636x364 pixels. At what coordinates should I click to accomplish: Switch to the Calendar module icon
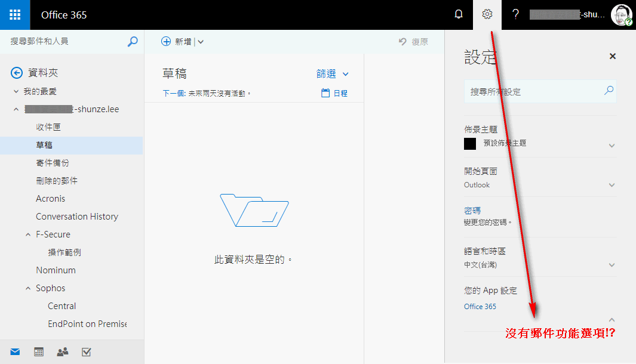tap(39, 352)
